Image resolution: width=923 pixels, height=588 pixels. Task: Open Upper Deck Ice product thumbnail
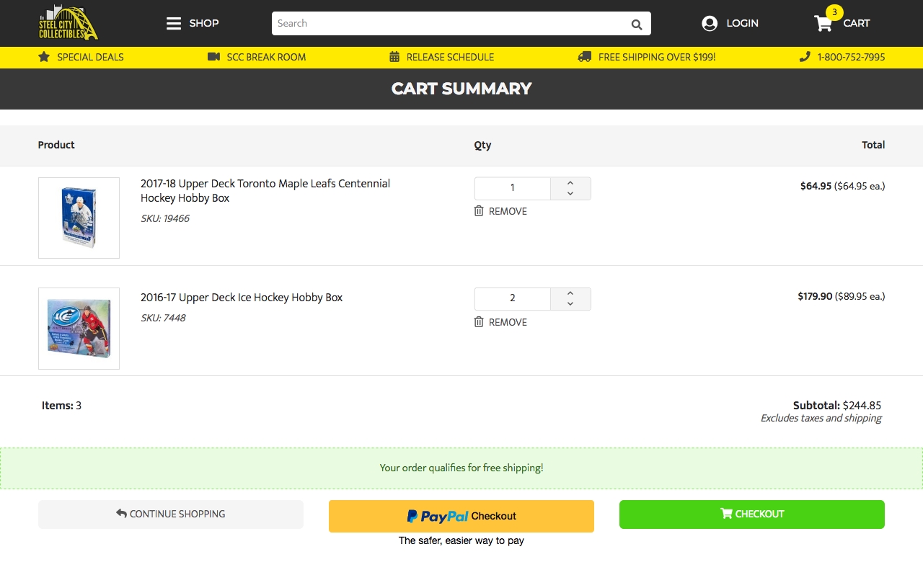pos(79,329)
